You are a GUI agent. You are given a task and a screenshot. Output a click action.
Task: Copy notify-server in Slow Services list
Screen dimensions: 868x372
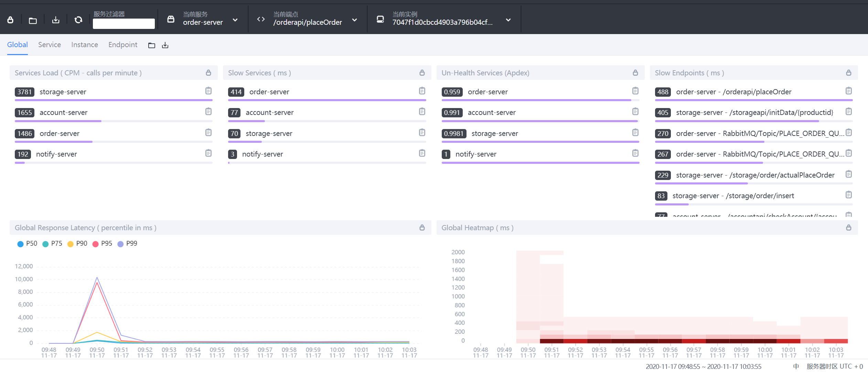click(x=422, y=153)
